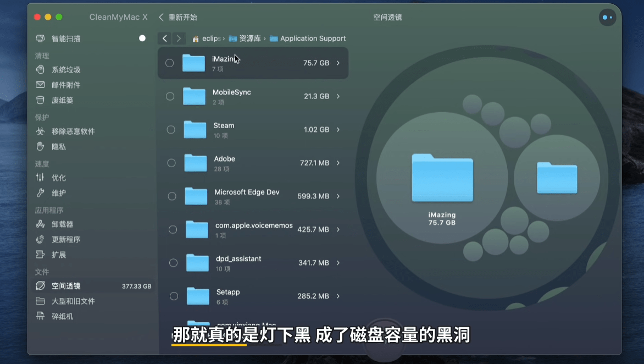
Task: Select the Setapp row checkbox
Action: 174,296
